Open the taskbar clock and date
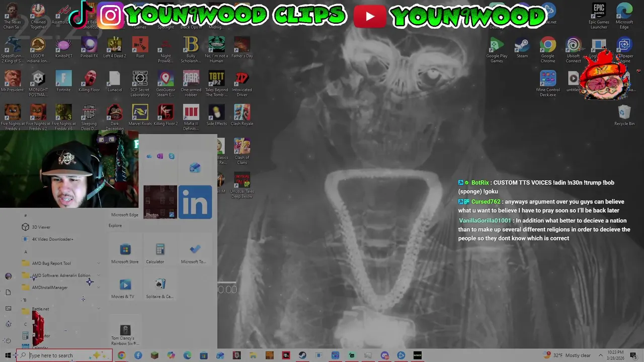Screen dimensions: 644x362 [x=616, y=355]
